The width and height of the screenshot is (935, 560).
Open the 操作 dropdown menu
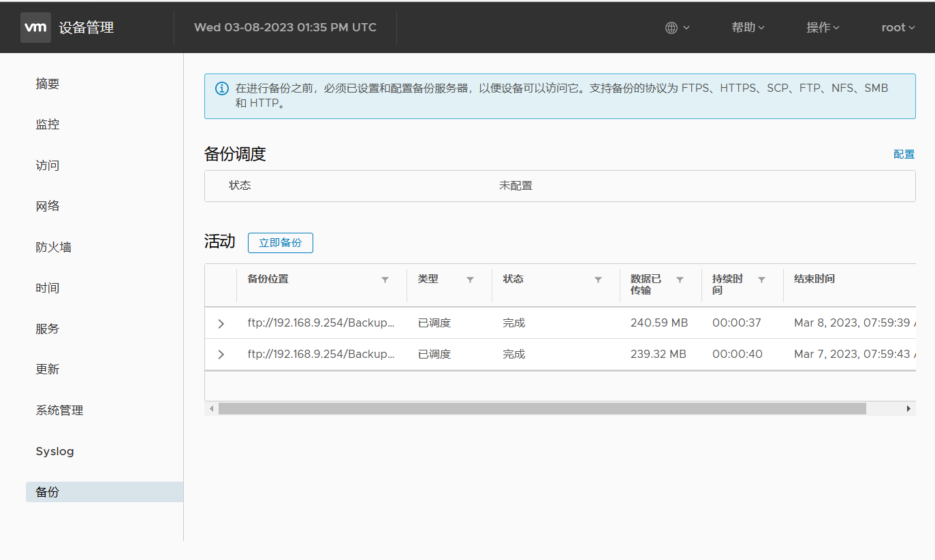tap(823, 28)
